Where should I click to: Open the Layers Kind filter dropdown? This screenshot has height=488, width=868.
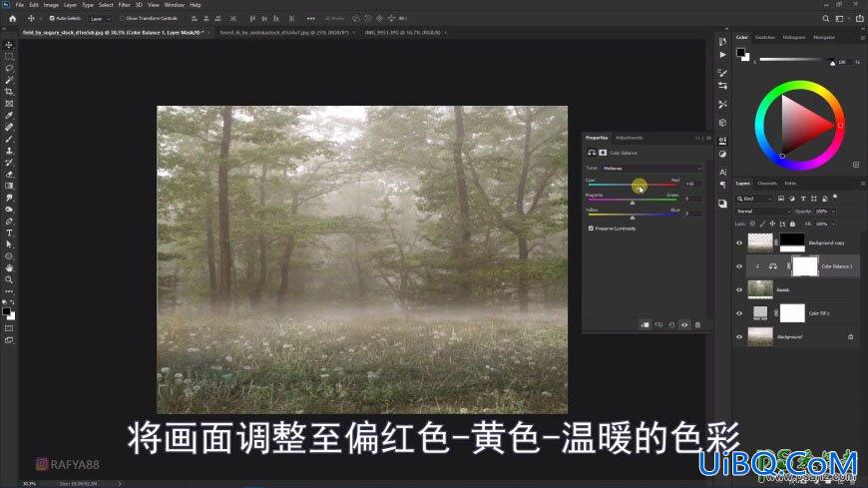point(754,199)
